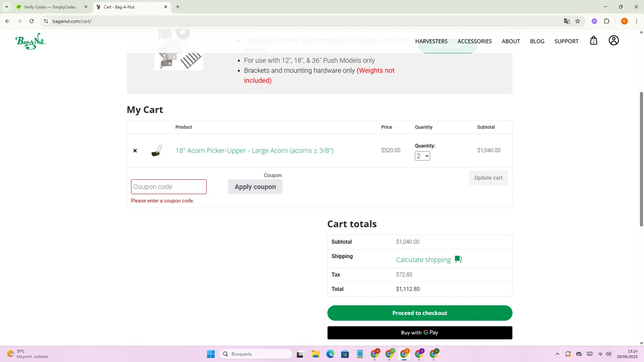Close the Verify Codes tab
Viewport: 644px width, 362px height.
point(86,7)
